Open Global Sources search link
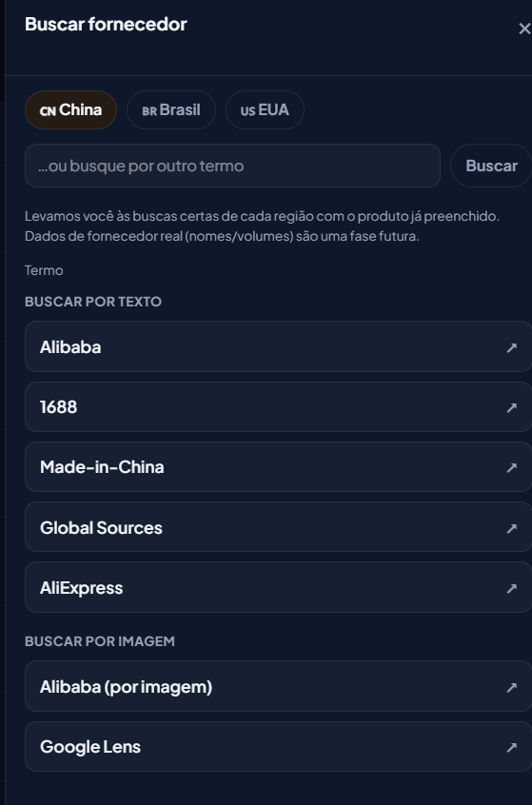Viewport: 532px width, 805px height. click(x=278, y=527)
